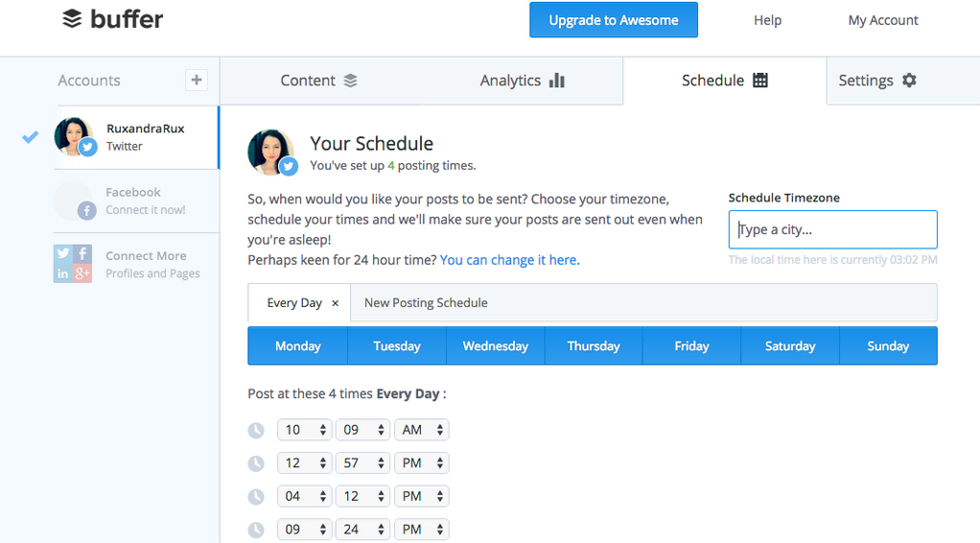Click the Buffer logo icon
Image resolution: width=980 pixels, height=543 pixels.
pyautogui.click(x=72, y=19)
